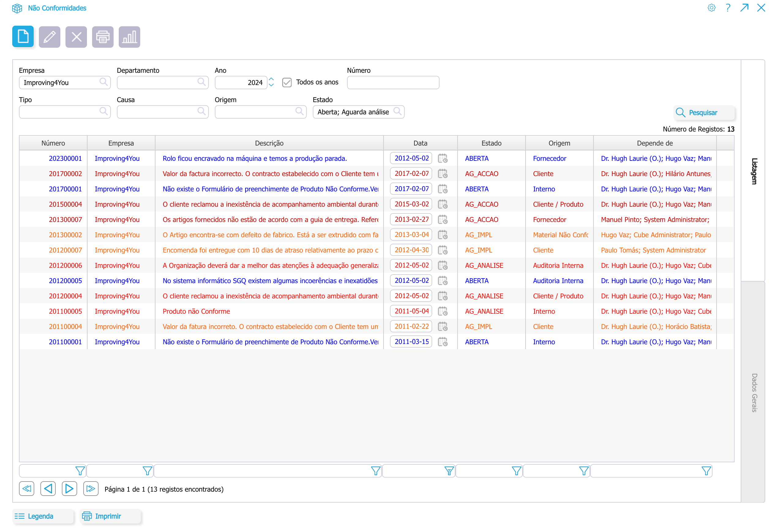Image resolution: width=775 pixels, height=532 pixels.
Task: Click the pencil edit toolbar icon
Action: [49, 37]
